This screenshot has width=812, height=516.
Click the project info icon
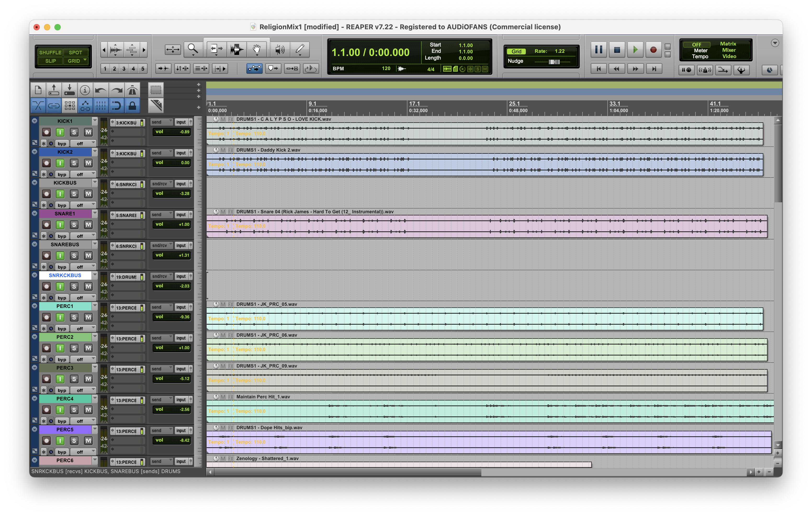[x=85, y=90]
